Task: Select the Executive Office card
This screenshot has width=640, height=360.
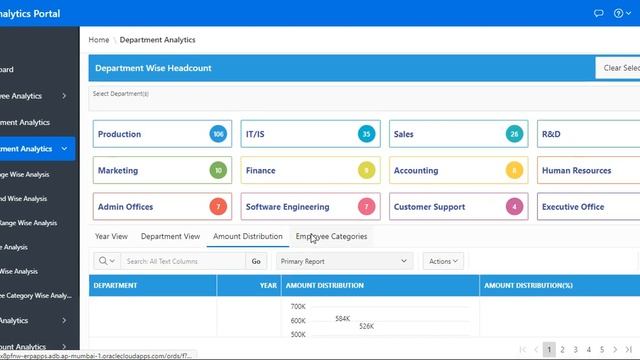Action: click(589, 207)
